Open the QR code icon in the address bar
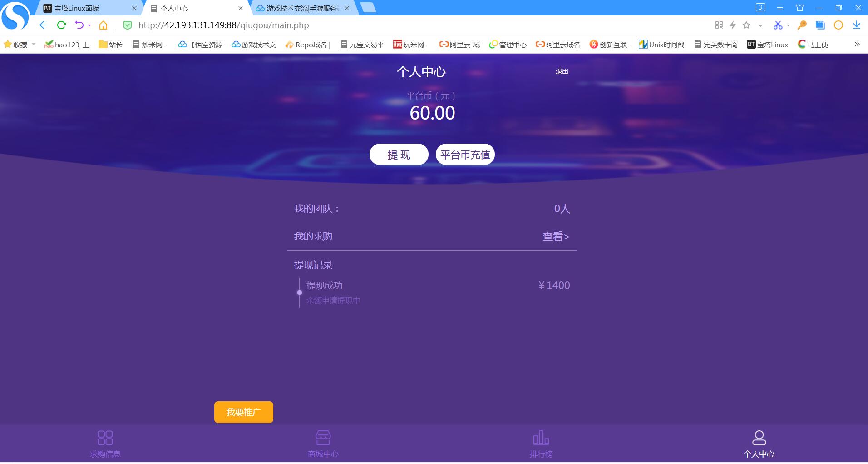This screenshot has height=464, width=868. pyautogui.click(x=719, y=25)
